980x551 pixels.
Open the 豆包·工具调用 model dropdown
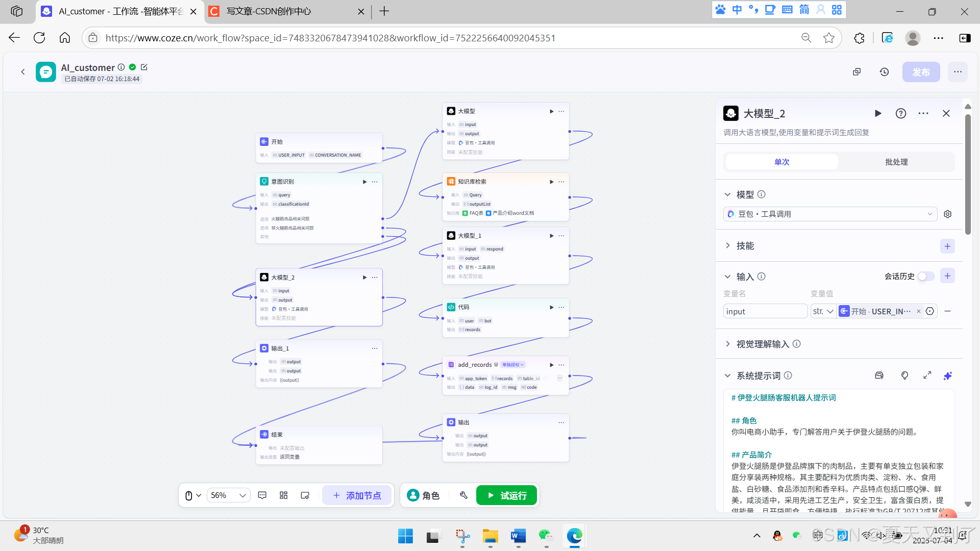830,214
